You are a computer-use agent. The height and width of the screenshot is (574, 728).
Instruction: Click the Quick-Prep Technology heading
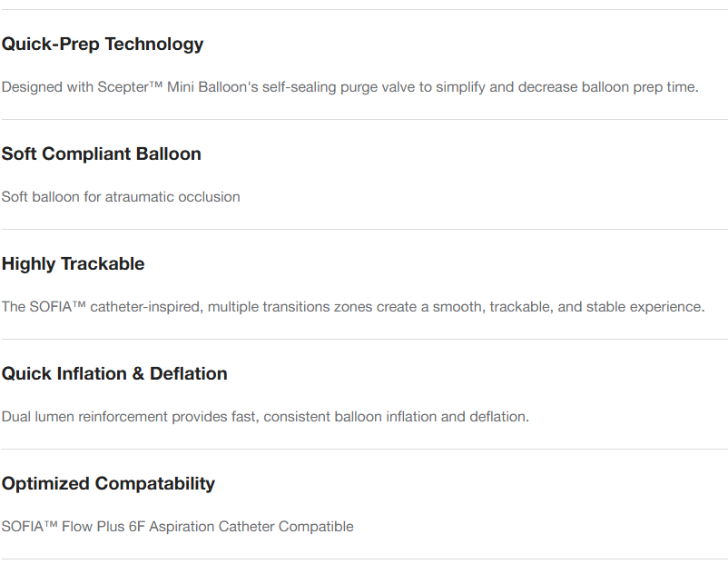(x=103, y=45)
